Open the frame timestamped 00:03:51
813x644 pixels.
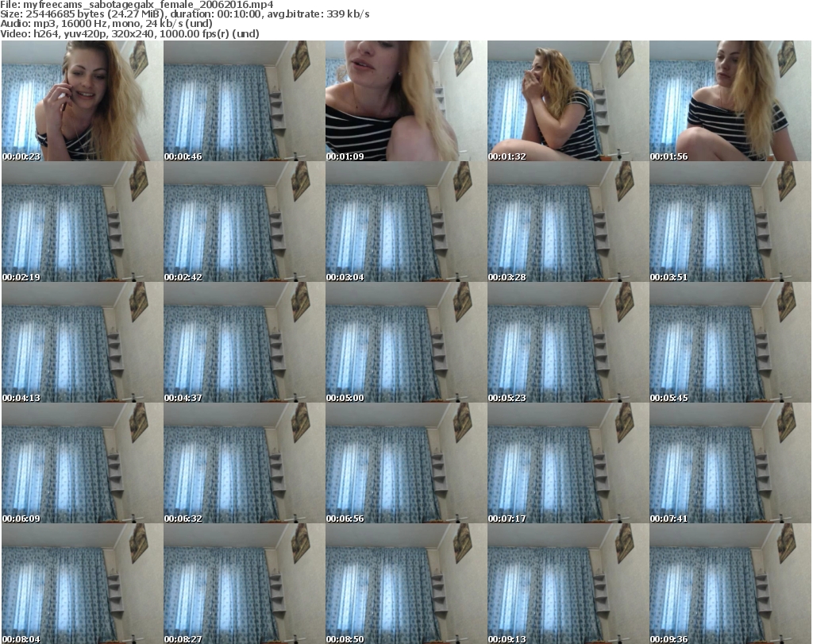coord(730,222)
